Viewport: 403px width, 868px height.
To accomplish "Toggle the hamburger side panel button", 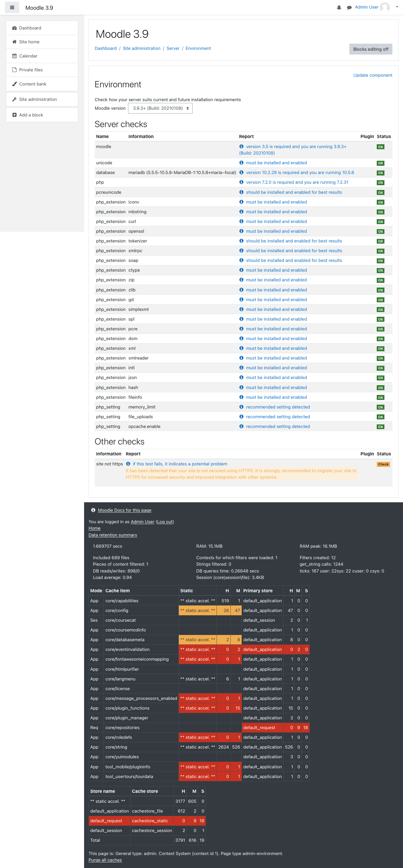I will pyautogui.click(x=12, y=7).
